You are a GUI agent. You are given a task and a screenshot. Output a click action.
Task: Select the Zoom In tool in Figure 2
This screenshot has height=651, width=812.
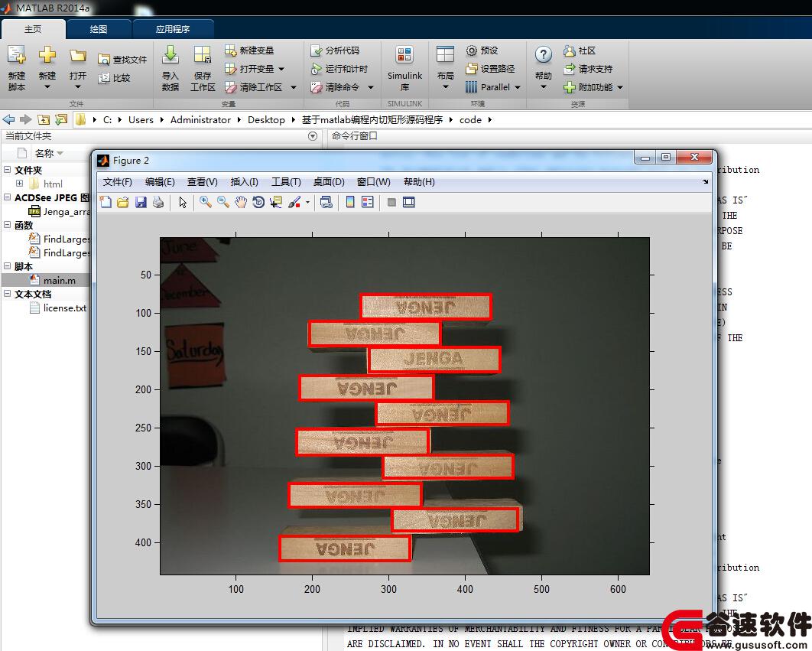206,202
